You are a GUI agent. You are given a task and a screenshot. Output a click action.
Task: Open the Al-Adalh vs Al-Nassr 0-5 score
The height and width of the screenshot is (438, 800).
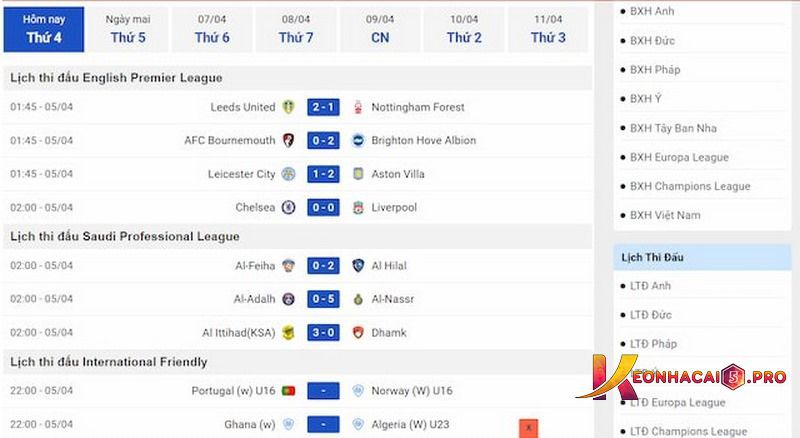[x=323, y=299]
